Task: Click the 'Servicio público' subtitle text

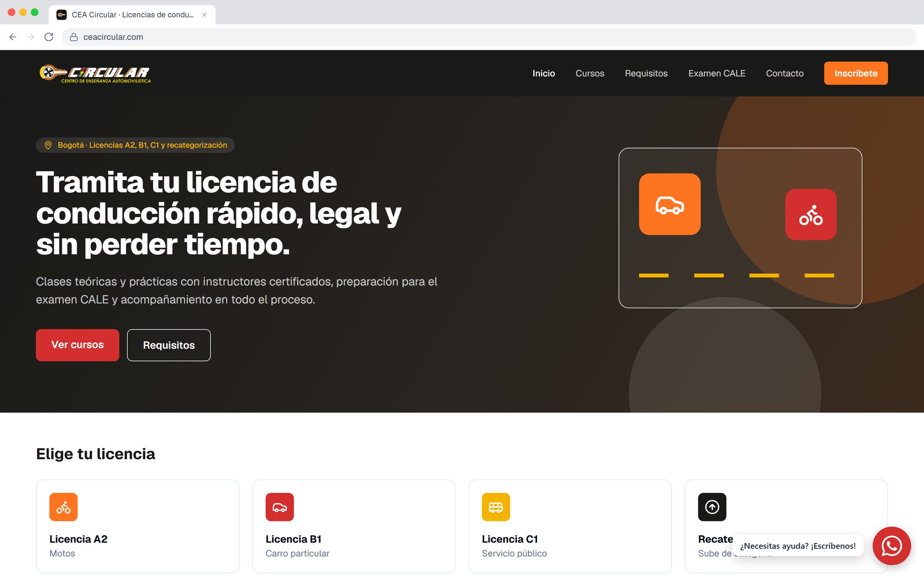Action: tap(514, 553)
